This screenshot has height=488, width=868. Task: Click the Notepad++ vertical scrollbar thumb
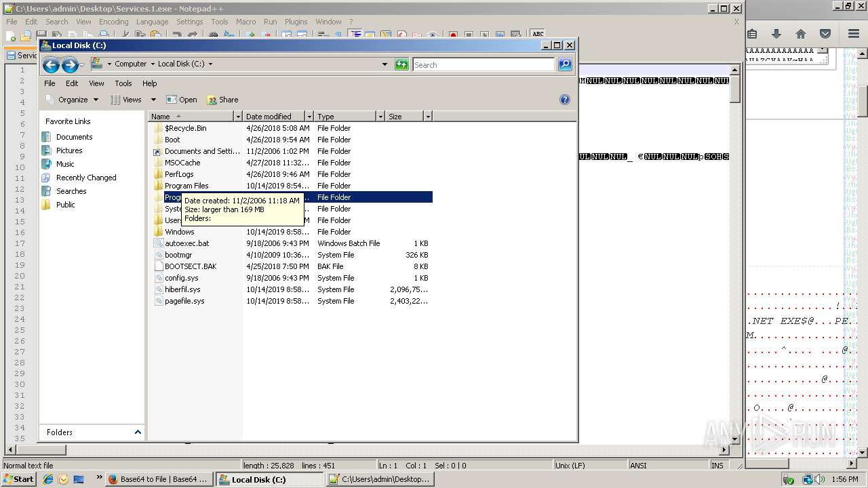tap(735, 89)
